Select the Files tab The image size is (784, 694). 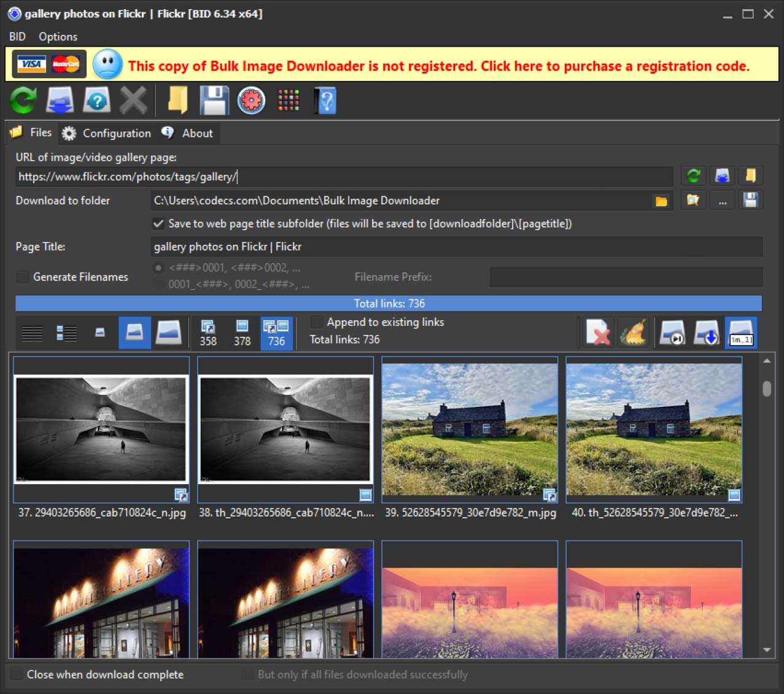click(x=32, y=133)
